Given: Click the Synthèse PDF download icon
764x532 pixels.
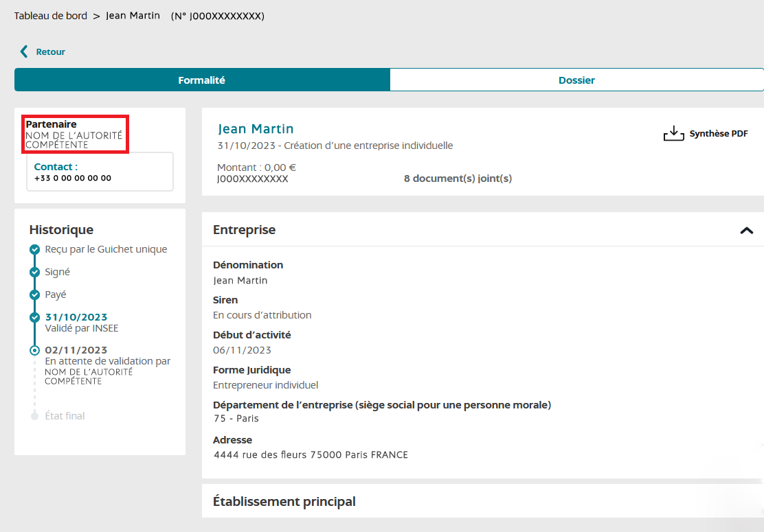Looking at the screenshot, I should pyautogui.click(x=674, y=134).
